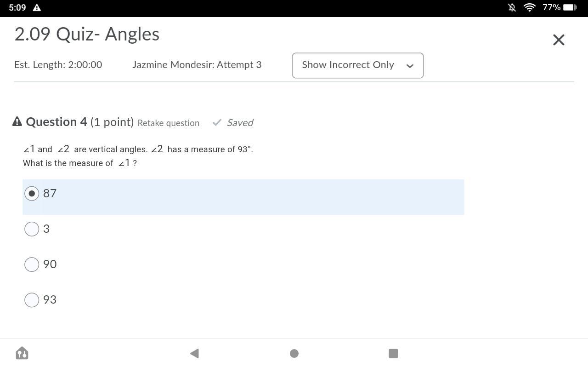Choose answer option 3
Viewport: 588px width, 368px height.
point(32,229)
